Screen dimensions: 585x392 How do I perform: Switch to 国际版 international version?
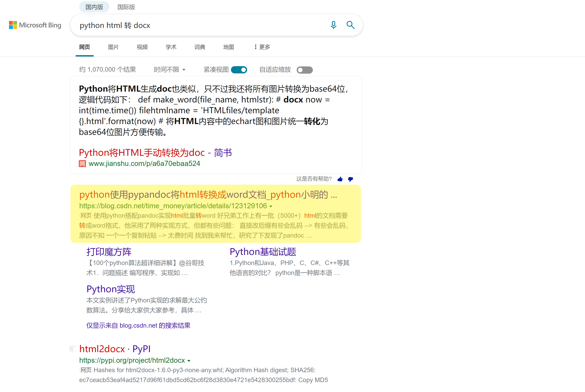click(126, 7)
